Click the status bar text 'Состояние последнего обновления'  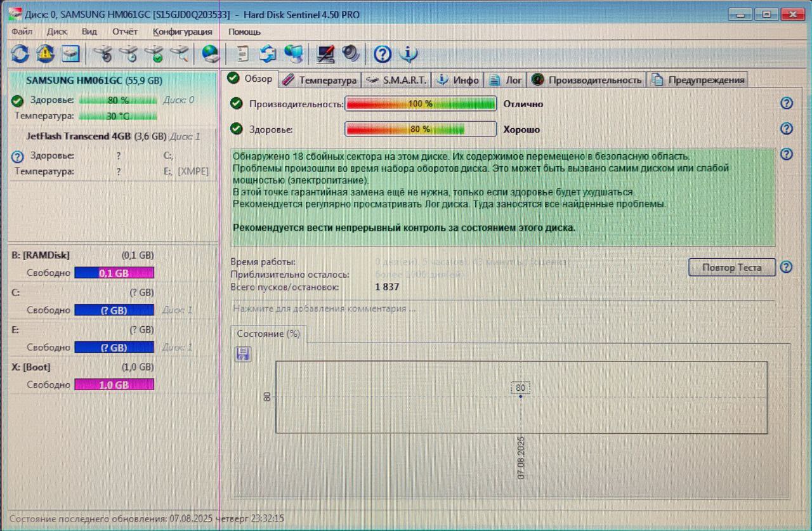pyautogui.click(x=147, y=518)
